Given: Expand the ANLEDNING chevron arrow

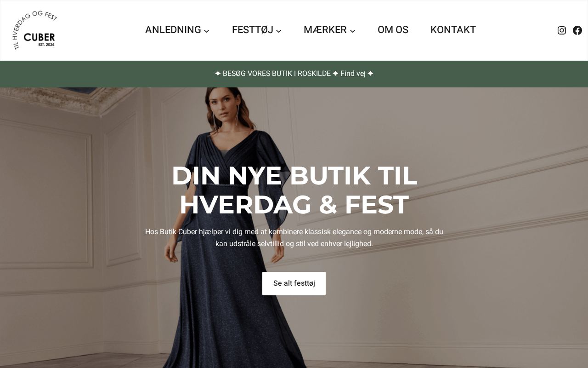Looking at the screenshot, I should tap(207, 31).
